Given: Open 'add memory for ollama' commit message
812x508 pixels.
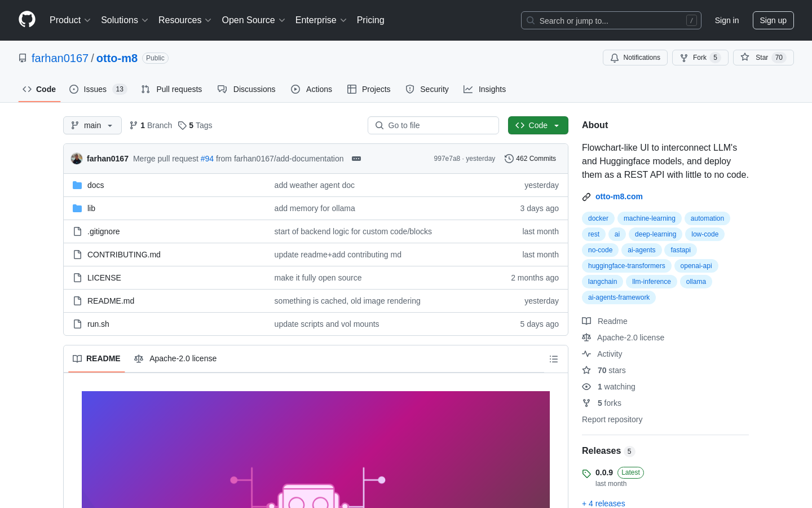Looking at the screenshot, I should 315,208.
